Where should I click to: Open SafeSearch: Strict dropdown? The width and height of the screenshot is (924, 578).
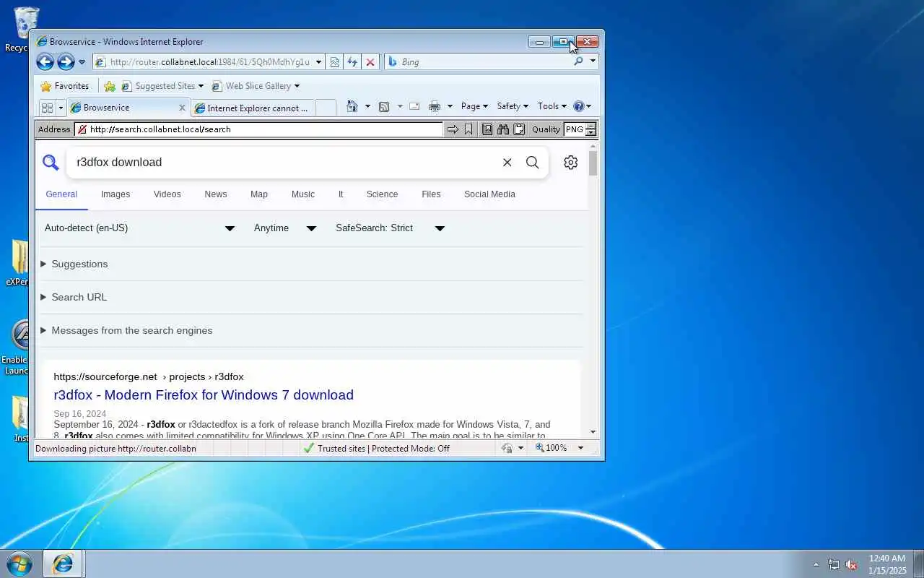[x=390, y=228]
